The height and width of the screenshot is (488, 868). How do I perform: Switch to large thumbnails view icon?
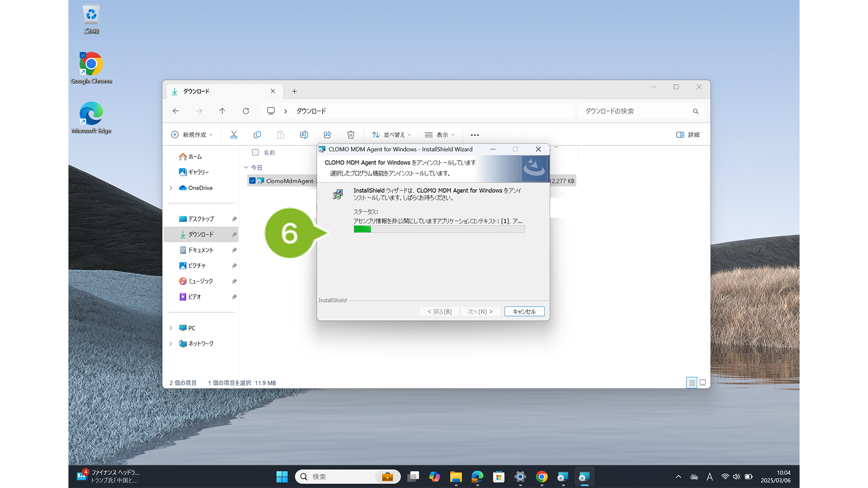coord(703,383)
